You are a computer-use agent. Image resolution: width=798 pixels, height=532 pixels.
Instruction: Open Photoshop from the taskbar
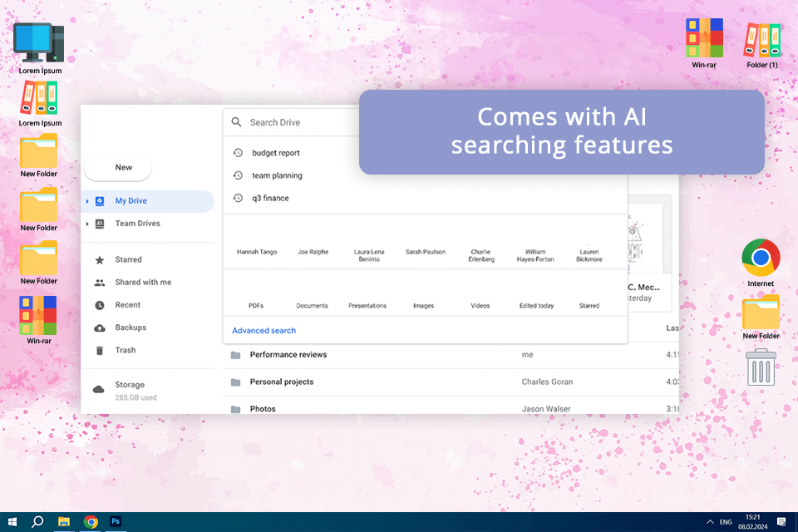click(x=116, y=521)
